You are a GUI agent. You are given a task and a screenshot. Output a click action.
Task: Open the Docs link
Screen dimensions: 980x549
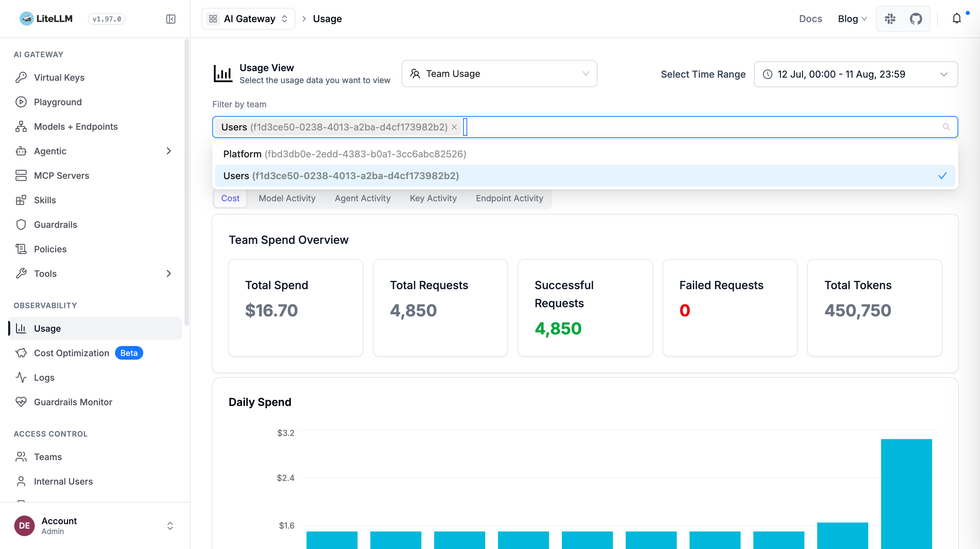point(810,19)
